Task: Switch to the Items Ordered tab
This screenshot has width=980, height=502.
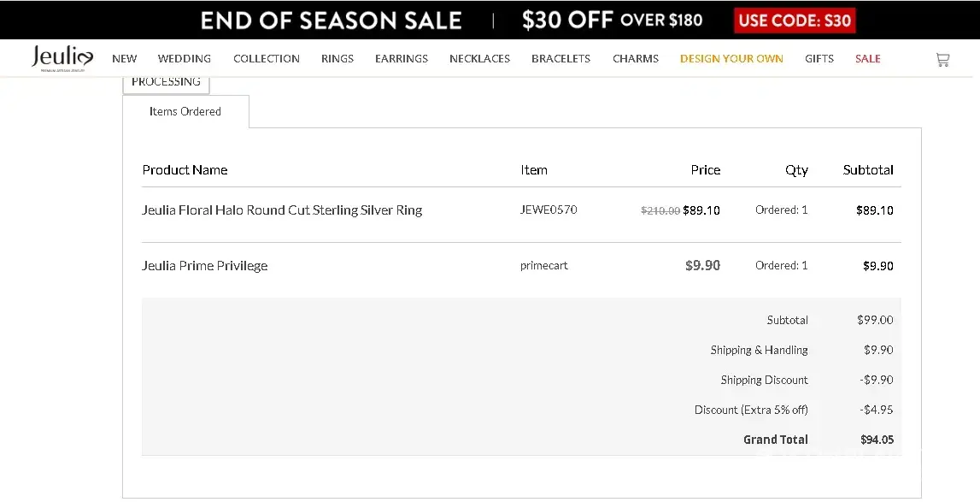Action: [x=185, y=111]
